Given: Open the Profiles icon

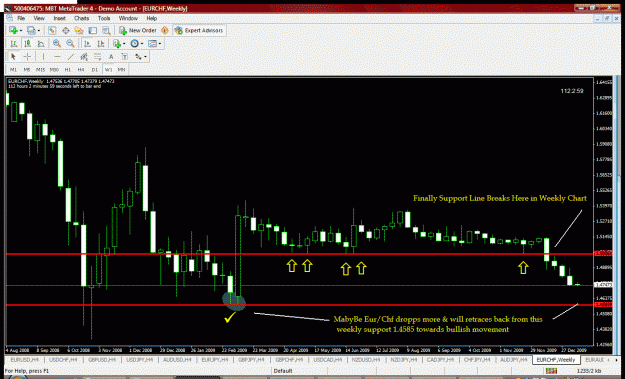Looking at the screenshot, I should (x=31, y=30).
